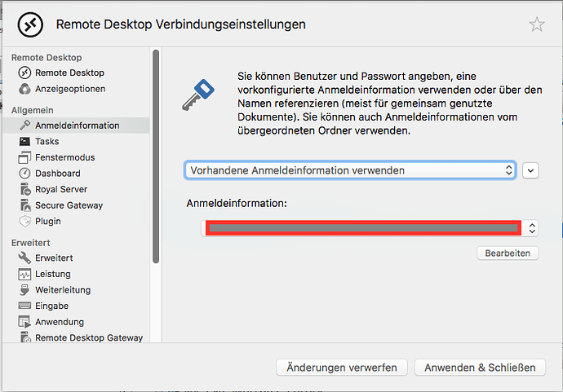This screenshot has width=563, height=392.
Task: Open Anzeigeoptionen display settings icon
Action: (x=25, y=89)
